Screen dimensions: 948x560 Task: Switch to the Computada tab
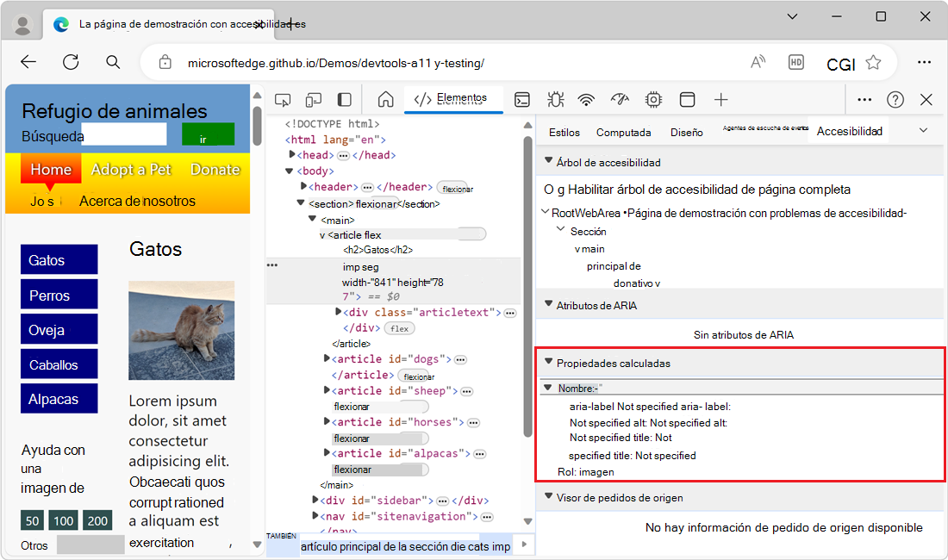(x=623, y=132)
